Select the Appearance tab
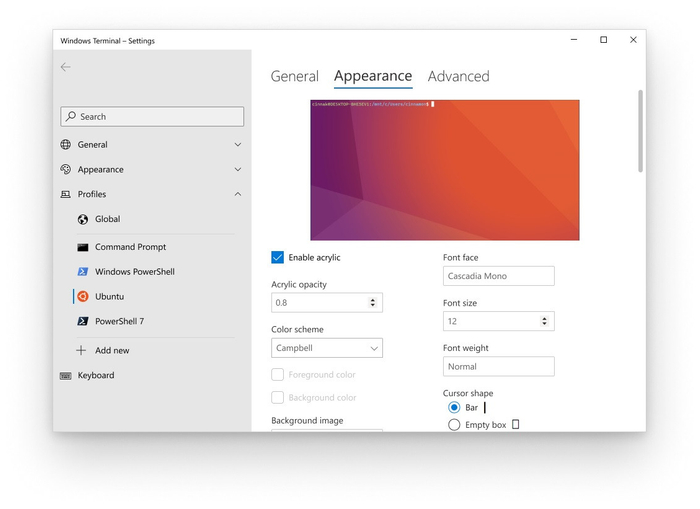 pos(373,76)
